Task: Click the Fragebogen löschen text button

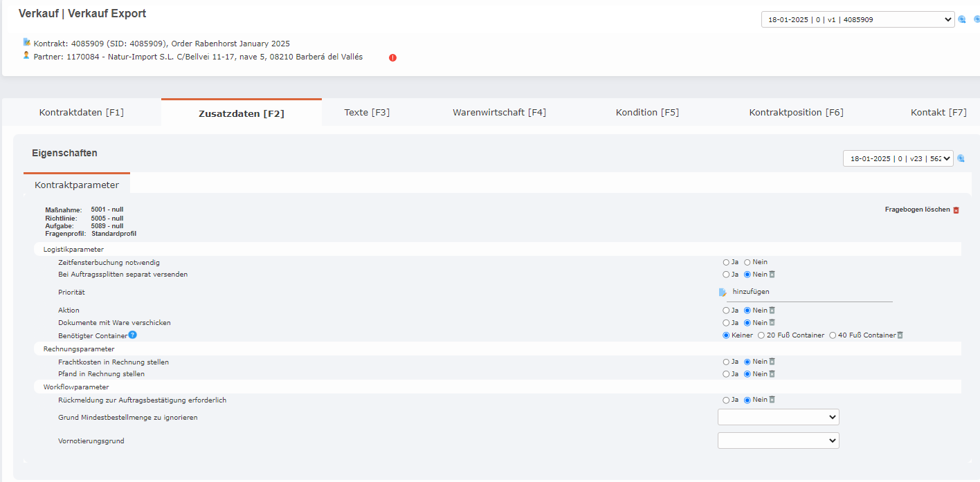Action: 917,210
